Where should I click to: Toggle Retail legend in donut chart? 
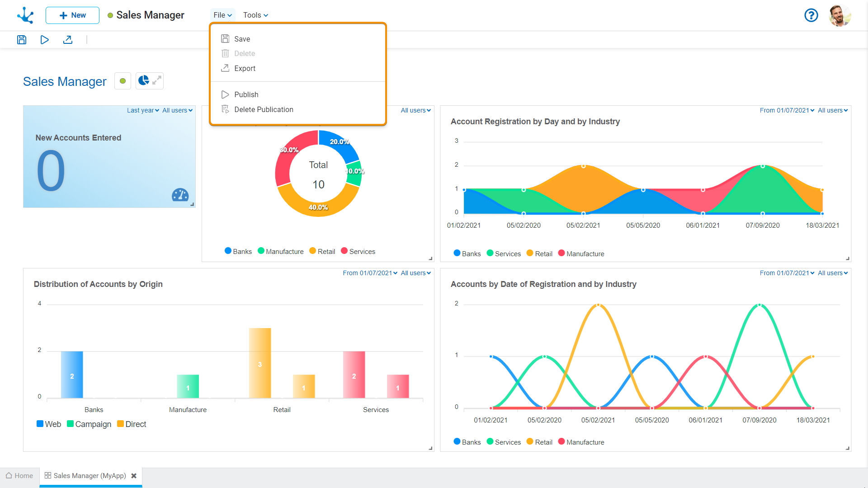[322, 251]
